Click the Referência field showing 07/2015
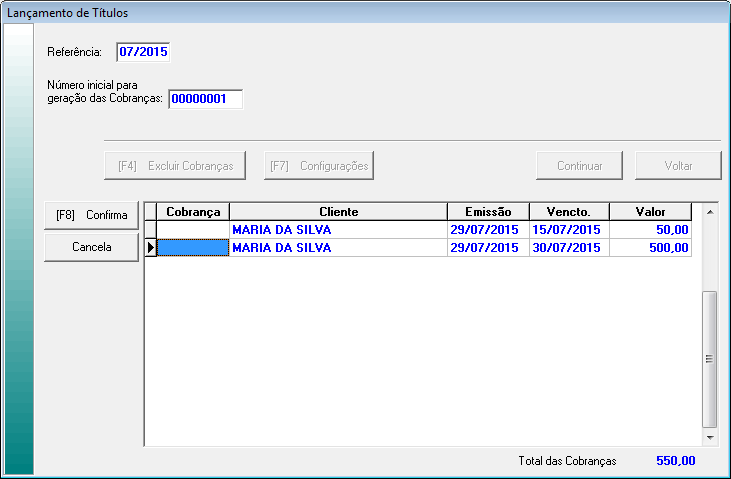The image size is (731, 479). click(142, 51)
